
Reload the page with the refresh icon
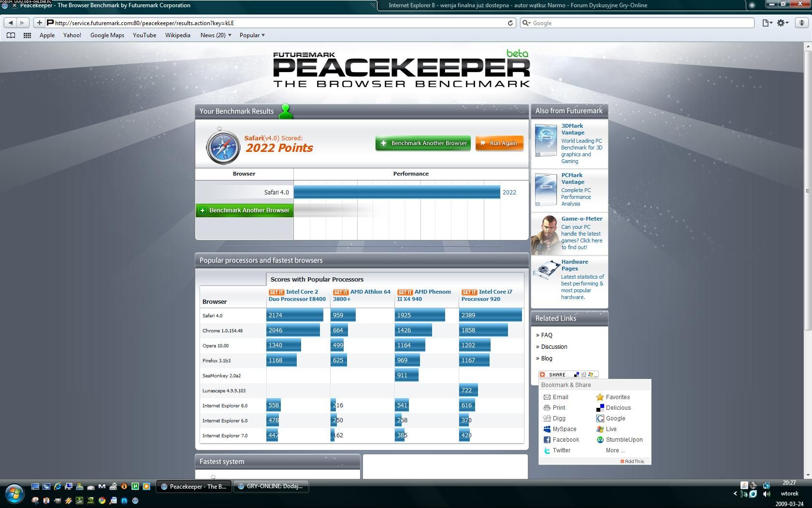[x=510, y=23]
